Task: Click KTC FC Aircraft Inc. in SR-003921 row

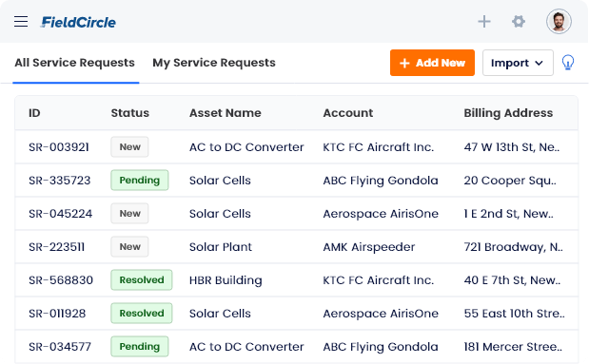Action: 379,147
